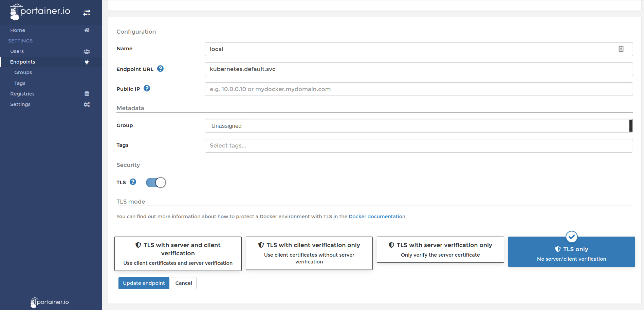Toggle the TLS switch off
The width and height of the screenshot is (644, 310).
coord(156,183)
